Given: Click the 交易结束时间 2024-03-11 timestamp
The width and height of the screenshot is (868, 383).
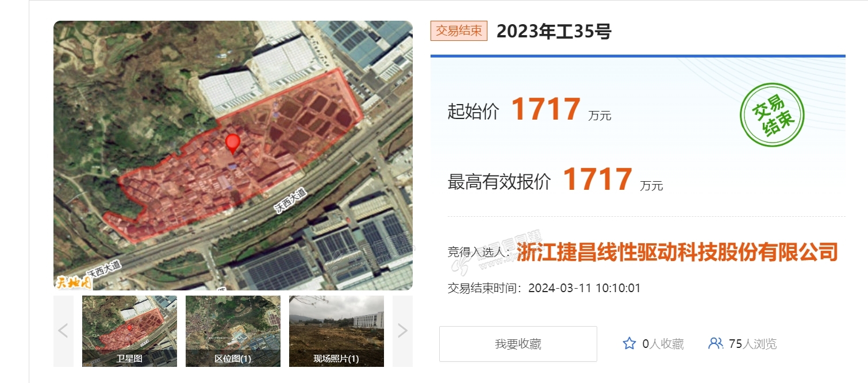Looking at the screenshot, I should [x=584, y=288].
